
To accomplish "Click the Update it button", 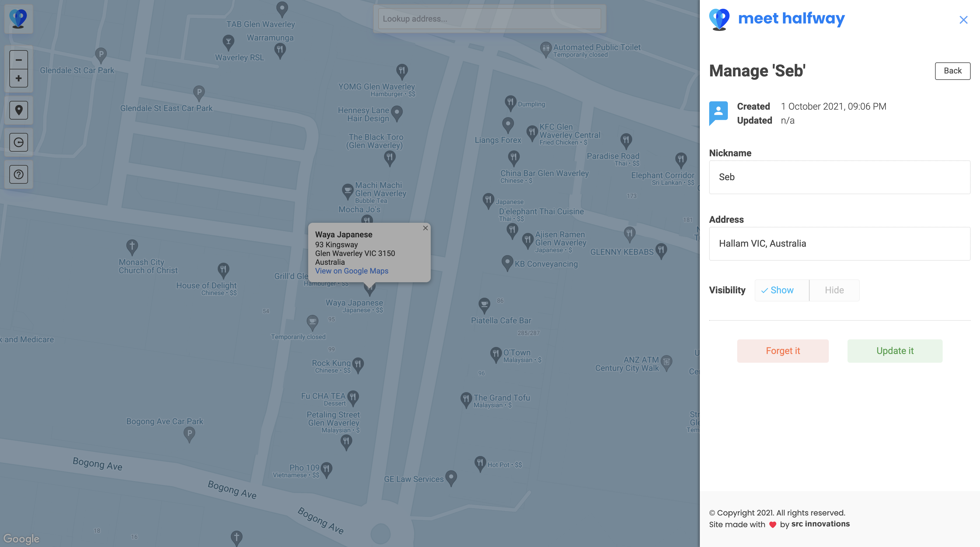I will pyautogui.click(x=894, y=351).
